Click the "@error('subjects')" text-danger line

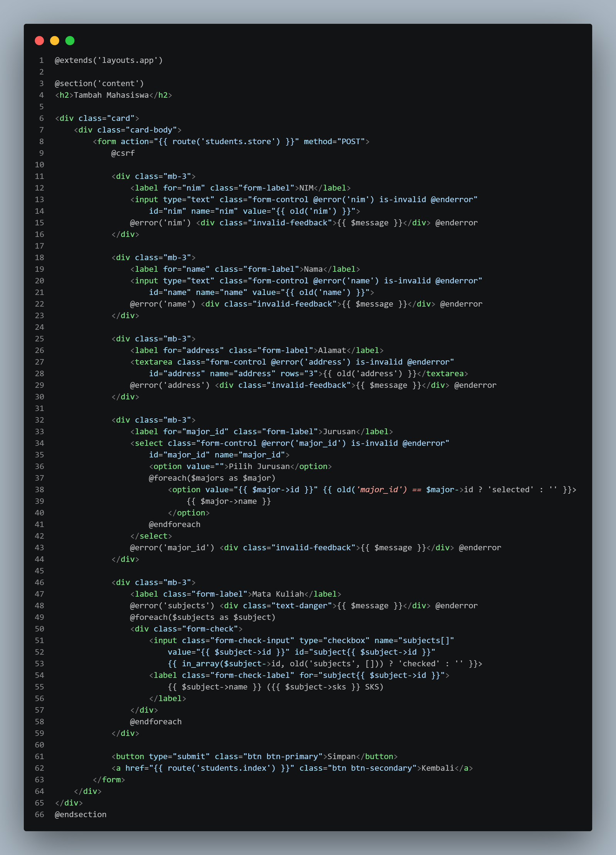click(304, 605)
